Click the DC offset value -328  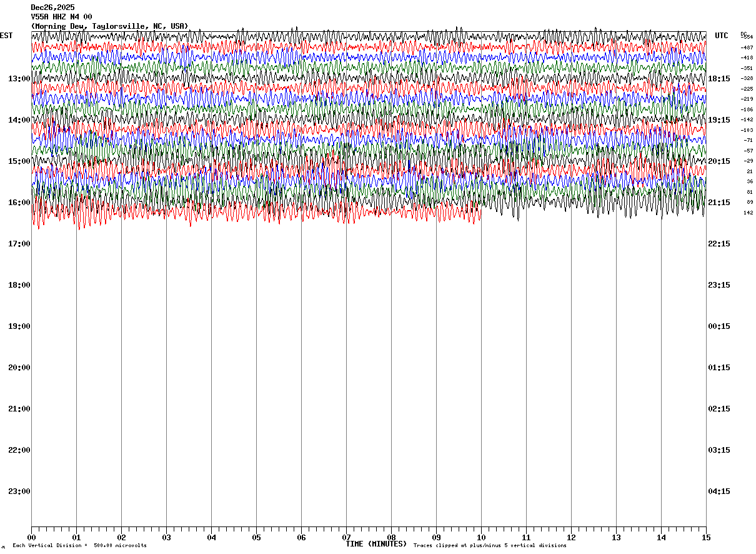(x=747, y=78)
